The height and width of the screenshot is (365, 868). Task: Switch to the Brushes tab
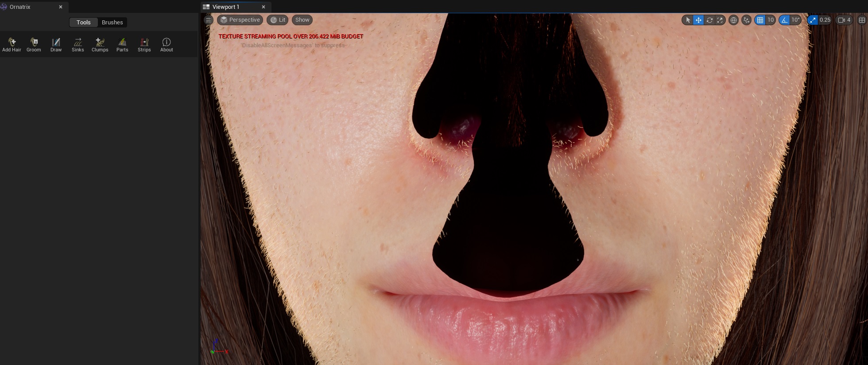112,23
